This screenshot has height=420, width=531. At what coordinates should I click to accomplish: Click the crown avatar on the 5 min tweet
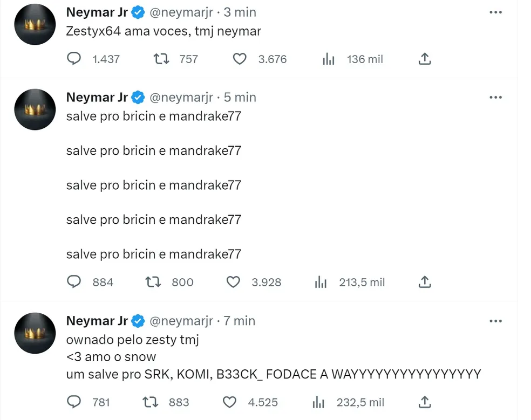(x=35, y=110)
